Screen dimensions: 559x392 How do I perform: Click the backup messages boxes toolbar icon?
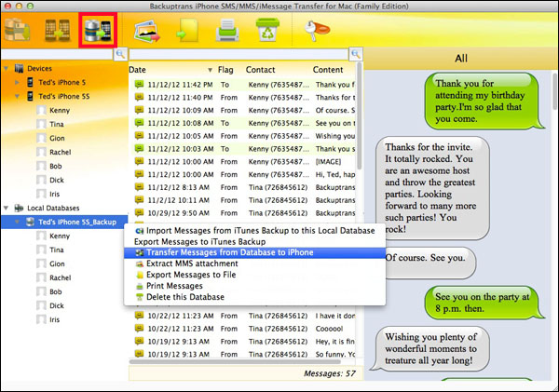17,31
